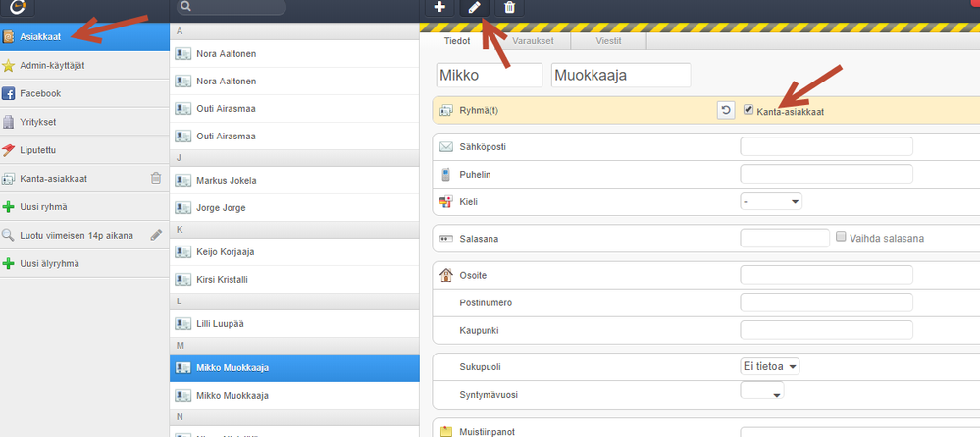Click the Facebook logo icon
The width and height of the screenshot is (980, 437).
pos(9,94)
